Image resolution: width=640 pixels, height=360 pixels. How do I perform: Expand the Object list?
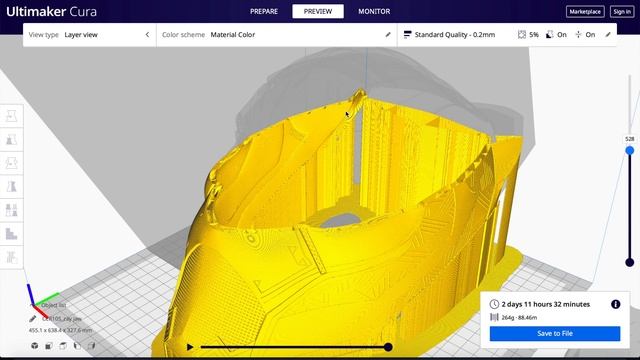(53, 305)
